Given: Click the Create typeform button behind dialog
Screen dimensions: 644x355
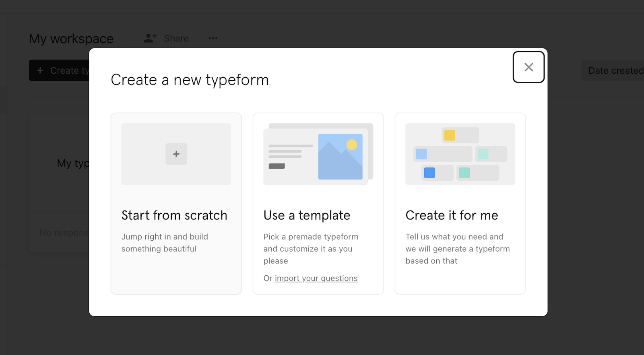Looking at the screenshot, I should (x=59, y=70).
